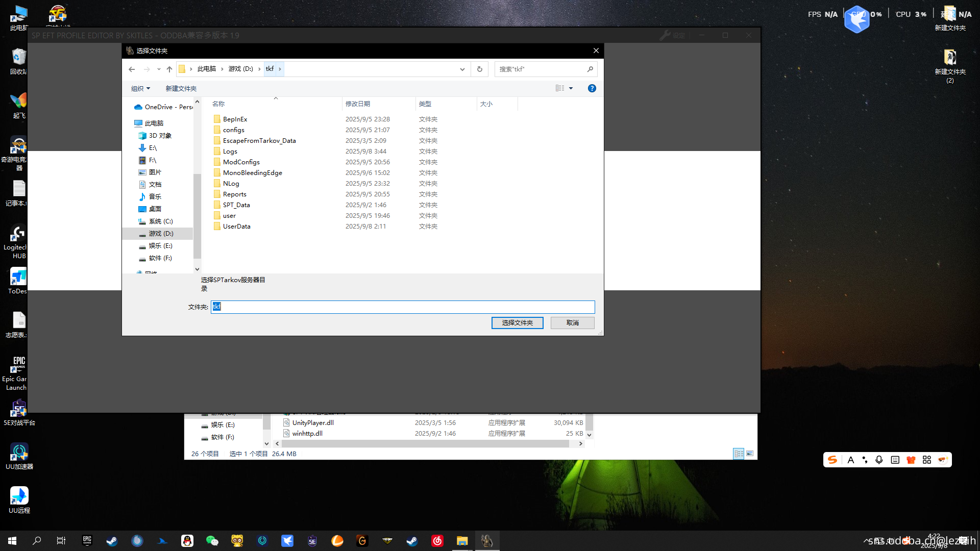This screenshot has width=980, height=551.
Task: Change the file view layout icon
Action: 560,88
